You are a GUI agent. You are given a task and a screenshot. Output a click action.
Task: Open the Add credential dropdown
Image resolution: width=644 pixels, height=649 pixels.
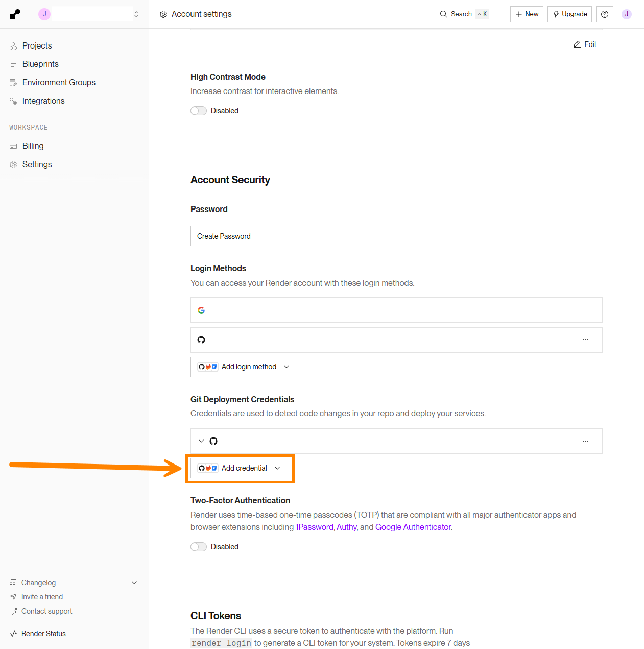[239, 468]
